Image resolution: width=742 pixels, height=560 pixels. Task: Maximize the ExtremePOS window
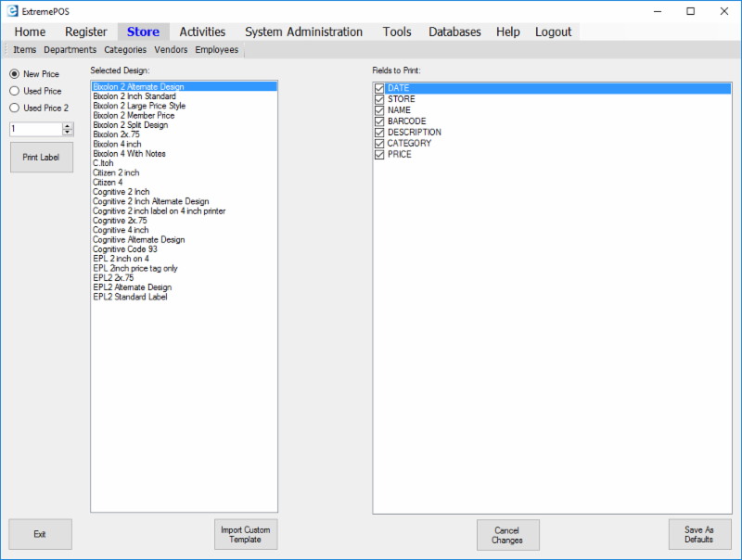click(691, 11)
